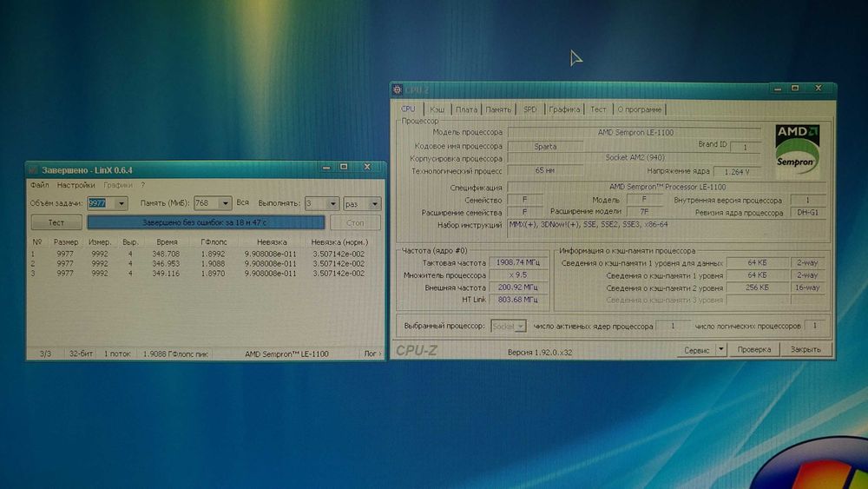
Task: Minimize the LinX window
Action: tap(326, 168)
